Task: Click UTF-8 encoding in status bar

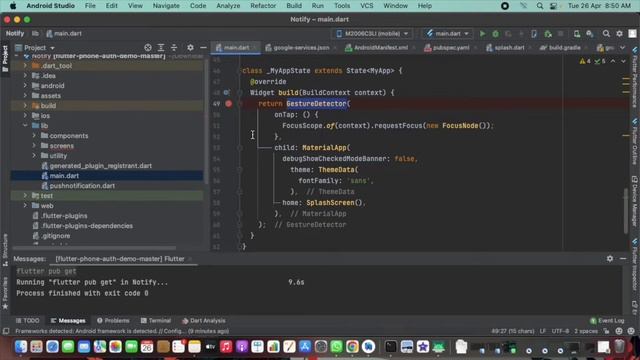Action: tap(560, 331)
